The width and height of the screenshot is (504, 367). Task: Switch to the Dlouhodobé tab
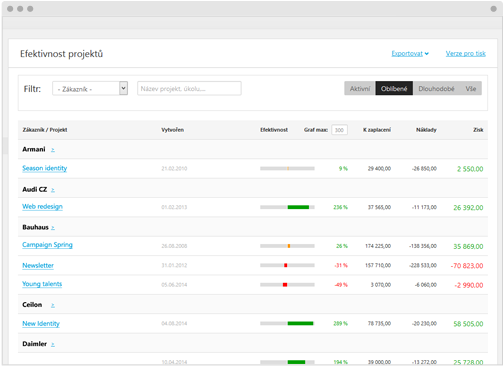[x=436, y=89]
